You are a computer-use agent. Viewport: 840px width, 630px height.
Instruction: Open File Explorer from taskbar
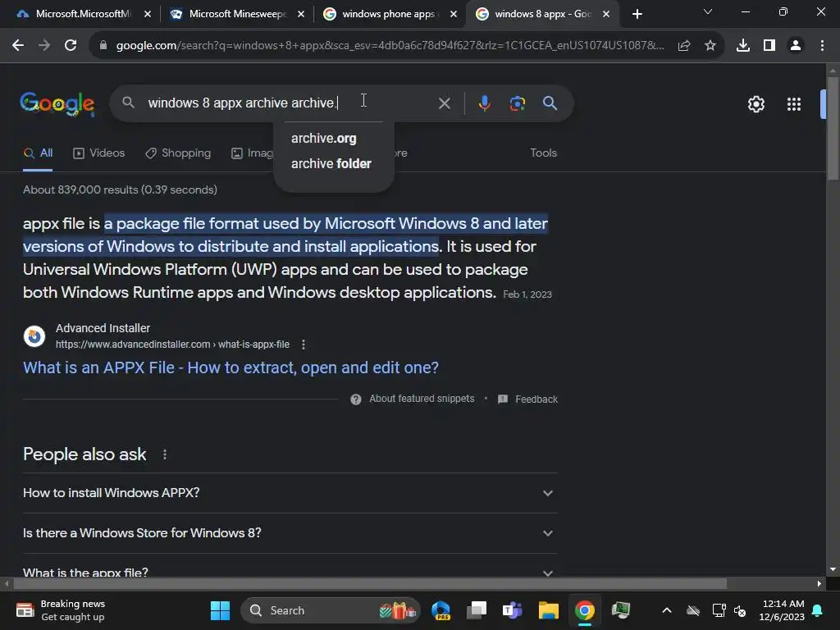point(549,610)
